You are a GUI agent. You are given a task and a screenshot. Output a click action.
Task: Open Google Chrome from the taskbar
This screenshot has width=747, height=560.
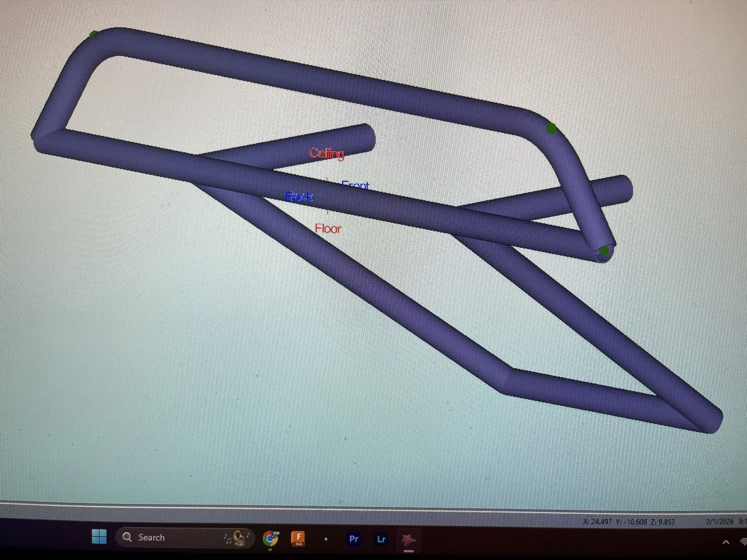click(x=271, y=538)
